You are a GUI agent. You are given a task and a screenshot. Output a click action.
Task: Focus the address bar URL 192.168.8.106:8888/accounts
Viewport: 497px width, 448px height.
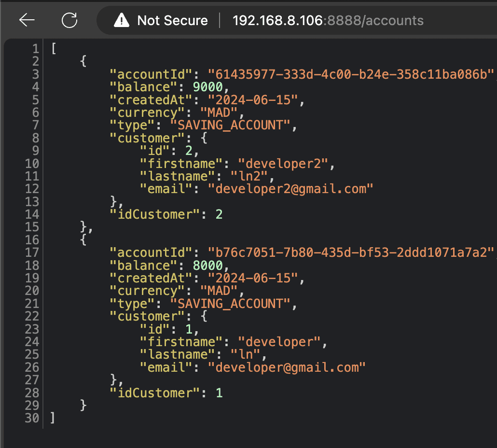point(328,20)
